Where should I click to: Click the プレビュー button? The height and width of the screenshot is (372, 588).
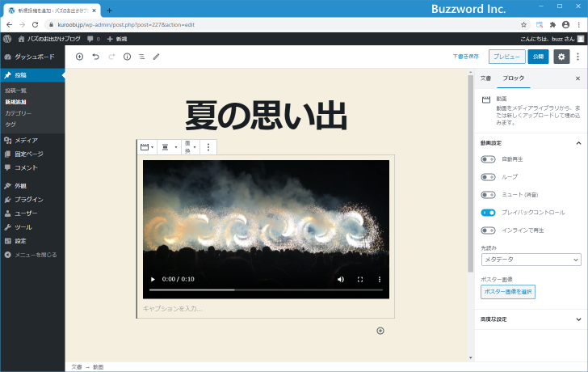pos(506,57)
